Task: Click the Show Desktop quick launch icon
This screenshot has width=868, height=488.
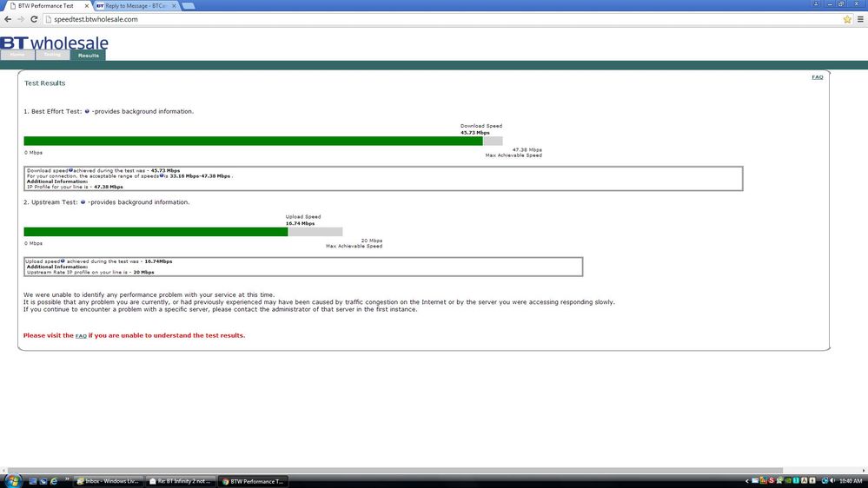Action: click(33, 481)
